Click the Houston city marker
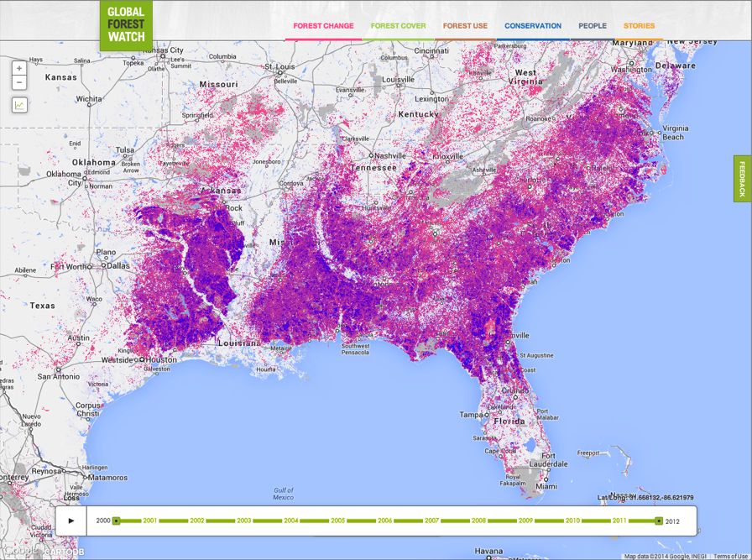The width and height of the screenshot is (752, 560). [x=142, y=359]
